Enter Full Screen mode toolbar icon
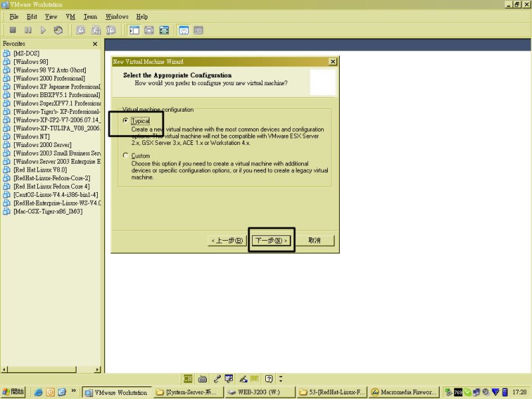532x399 pixels. (164, 30)
